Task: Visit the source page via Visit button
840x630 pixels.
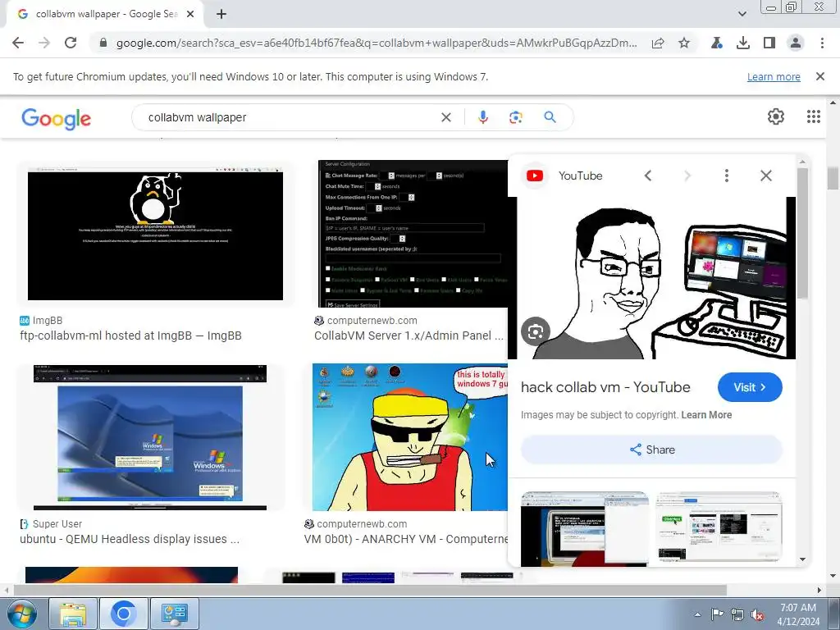Action: click(750, 387)
